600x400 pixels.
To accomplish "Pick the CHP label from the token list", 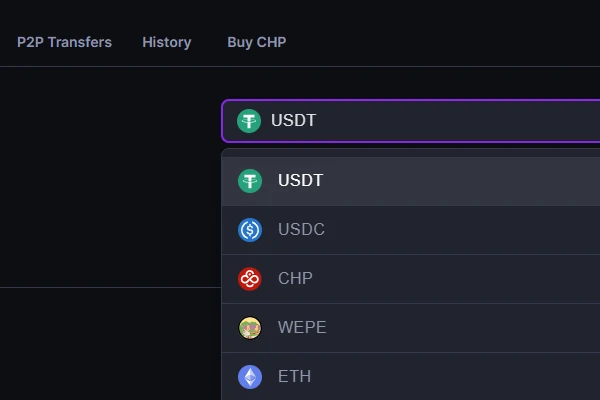I will (295, 279).
